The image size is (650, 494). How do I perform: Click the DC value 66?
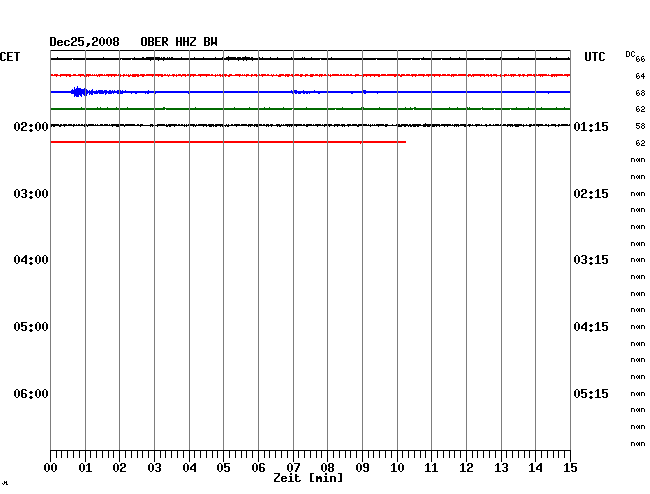coord(640,59)
